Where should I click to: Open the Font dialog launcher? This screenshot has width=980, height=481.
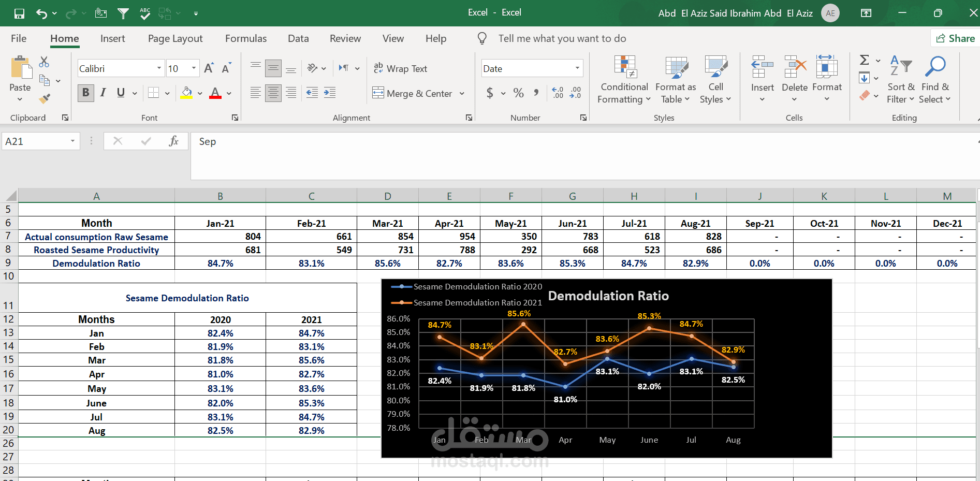pyautogui.click(x=235, y=118)
